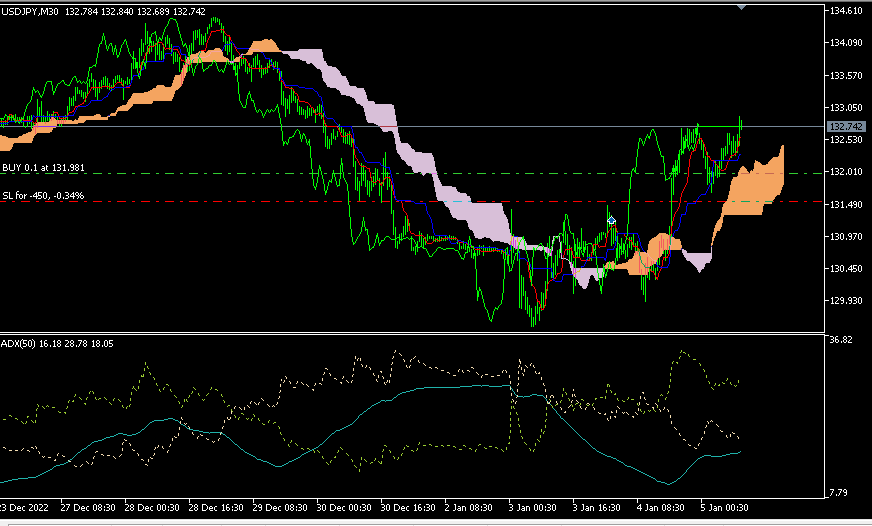Click the 129.930 price scale label
Viewport: 872px width, 526px height.
click(846, 300)
